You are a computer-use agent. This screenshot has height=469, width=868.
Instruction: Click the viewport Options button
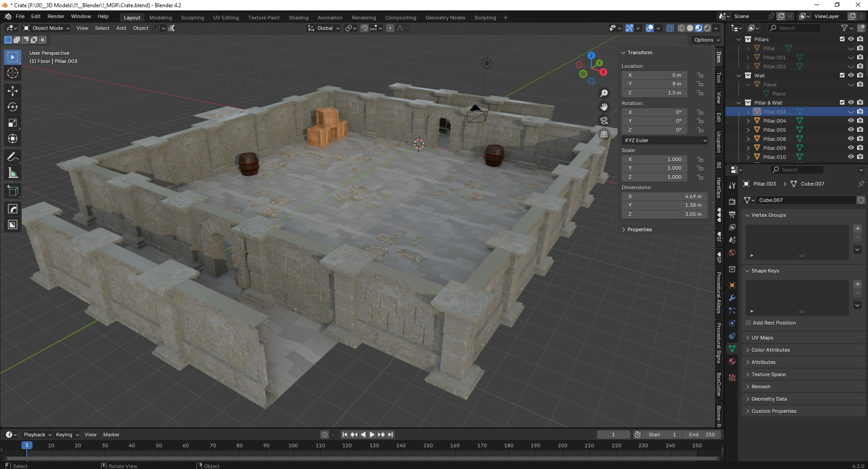(x=706, y=40)
